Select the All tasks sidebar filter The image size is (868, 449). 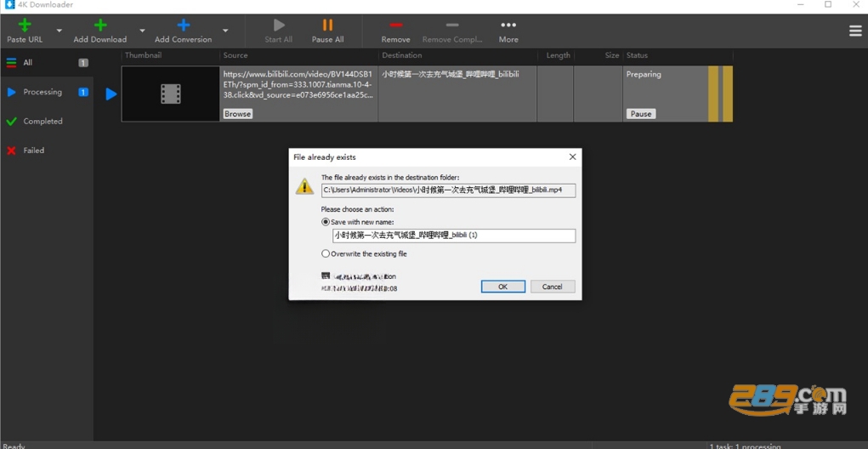point(47,63)
